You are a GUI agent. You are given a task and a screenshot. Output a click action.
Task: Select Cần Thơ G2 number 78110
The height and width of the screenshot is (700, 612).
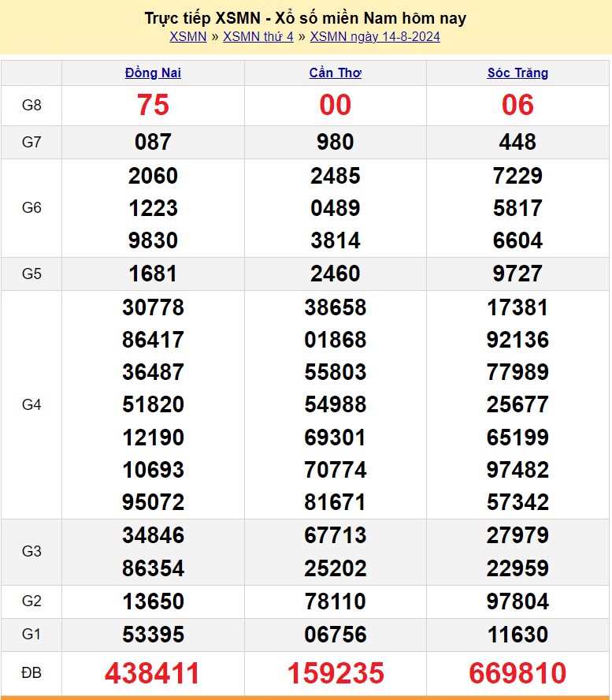tap(336, 601)
